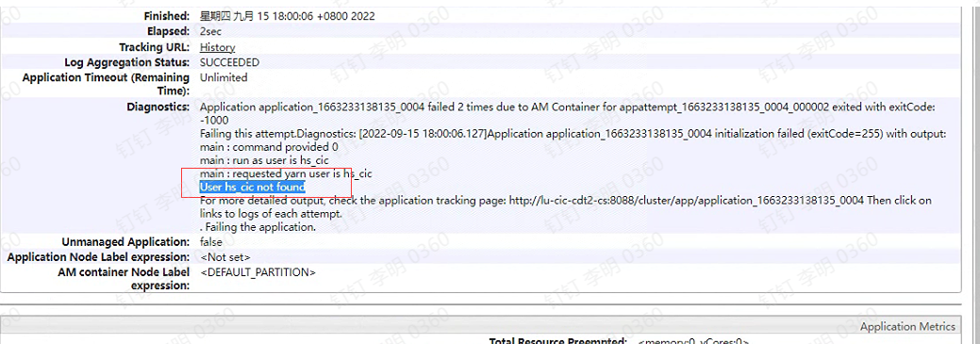Click the <DEFAULT_PARTITION> AM container label value

click(258, 272)
